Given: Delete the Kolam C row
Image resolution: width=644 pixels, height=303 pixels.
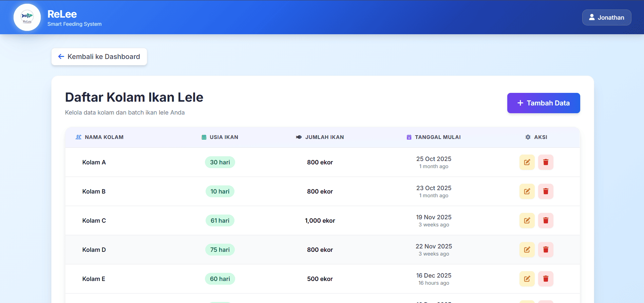Looking at the screenshot, I should (x=546, y=221).
